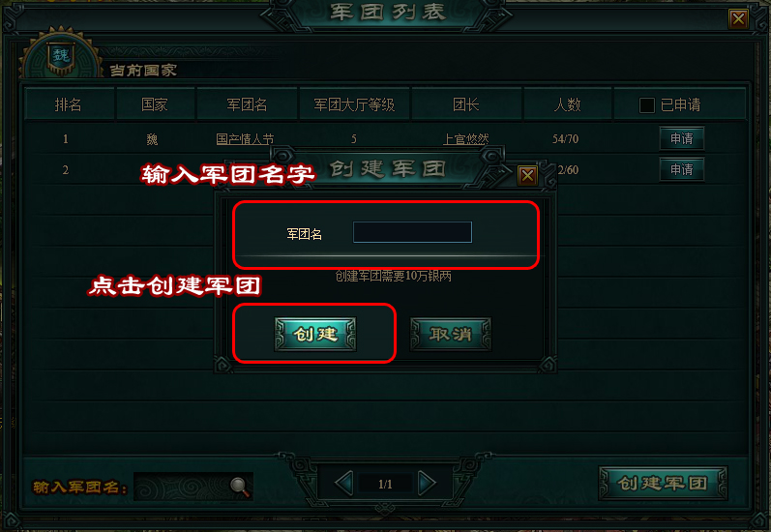Click the 魏 nation emblem icon

point(61,55)
